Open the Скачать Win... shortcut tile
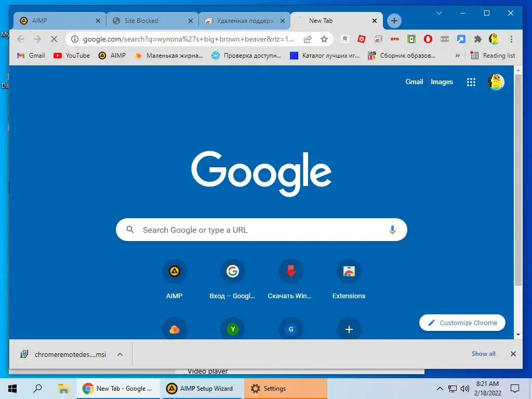This screenshot has height=399, width=532. [290, 280]
